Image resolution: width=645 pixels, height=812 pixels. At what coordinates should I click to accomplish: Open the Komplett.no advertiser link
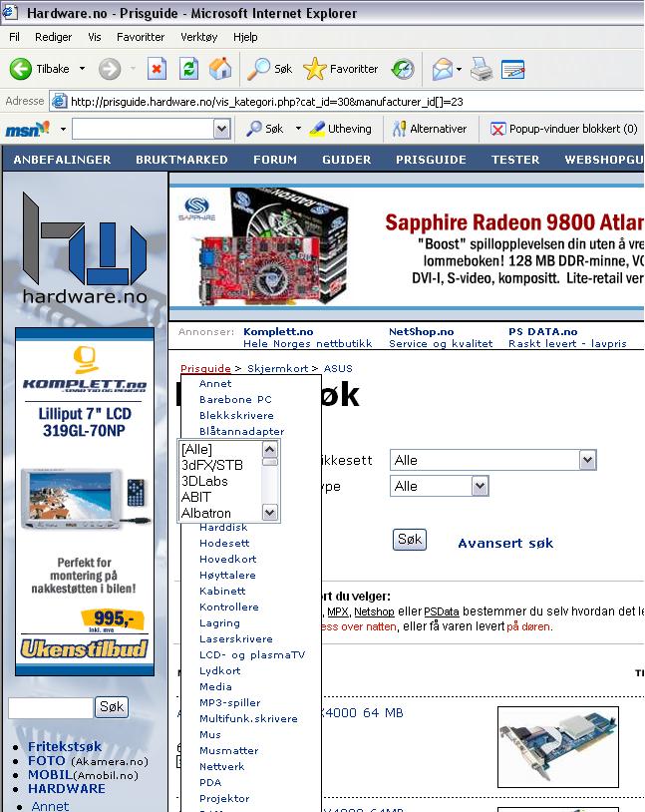[x=278, y=331]
